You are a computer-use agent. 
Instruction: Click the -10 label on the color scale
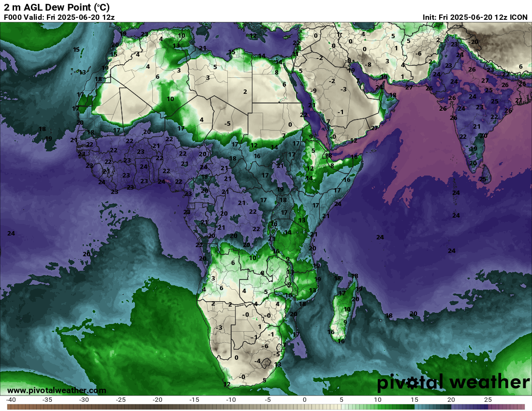tap(231, 400)
